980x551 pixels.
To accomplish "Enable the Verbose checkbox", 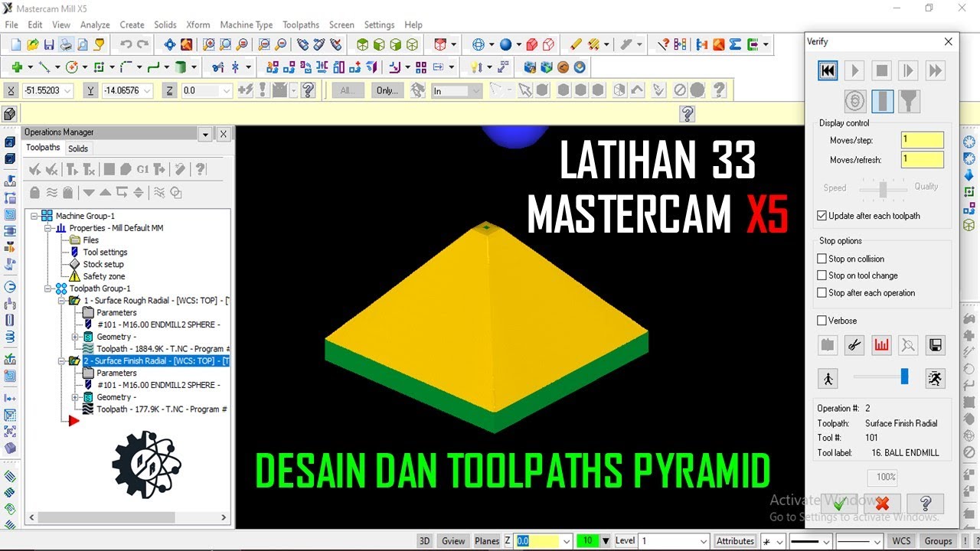I will click(822, 321).
